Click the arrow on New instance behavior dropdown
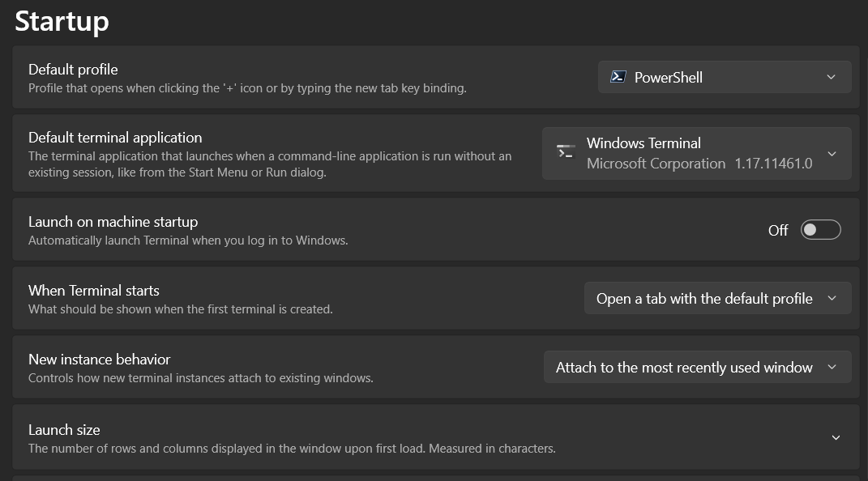The height and width of the screenshot is (481, 868). (832, 367)
